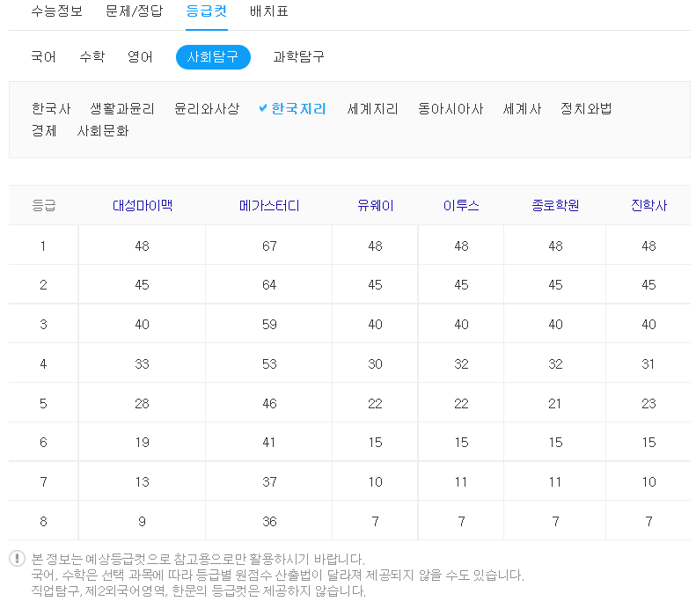Click grade 4 진학사 value 31

pyautogui.click(x=648, y=364)
